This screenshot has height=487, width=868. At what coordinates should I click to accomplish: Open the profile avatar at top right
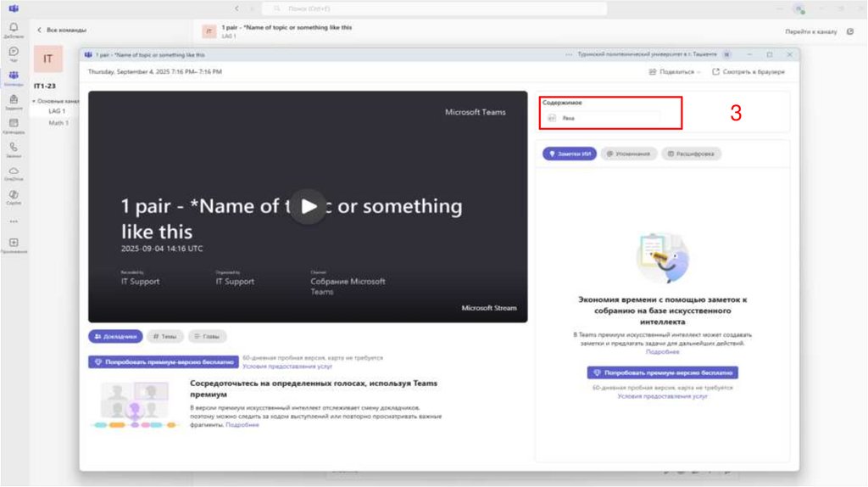(798, 8)
